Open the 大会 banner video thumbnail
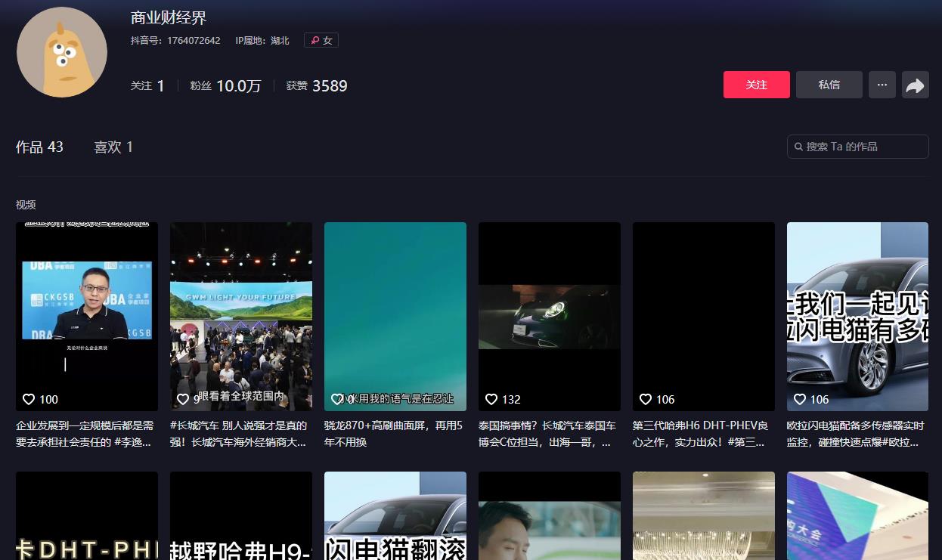The width and height of the screenshot is (942, 560). point(858,516)
